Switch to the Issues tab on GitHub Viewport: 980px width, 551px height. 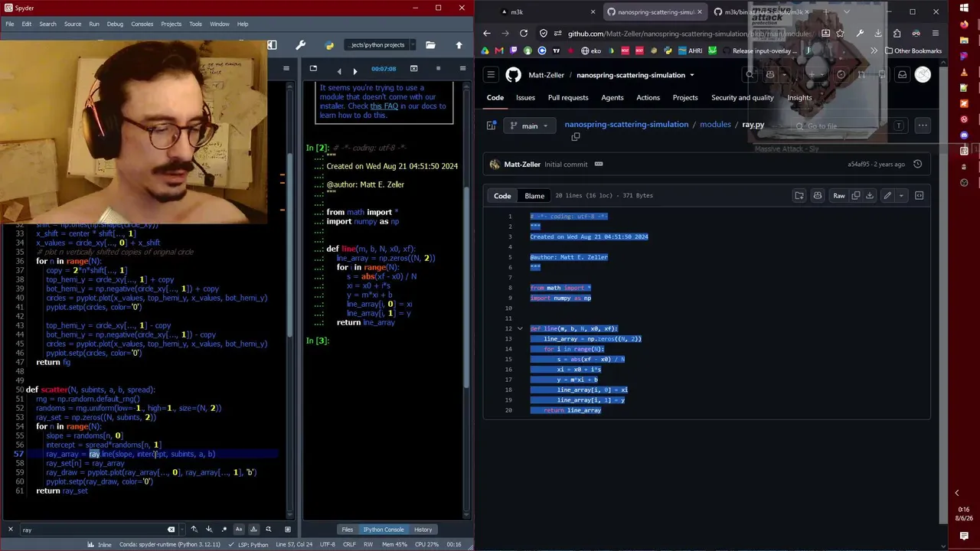525,98
